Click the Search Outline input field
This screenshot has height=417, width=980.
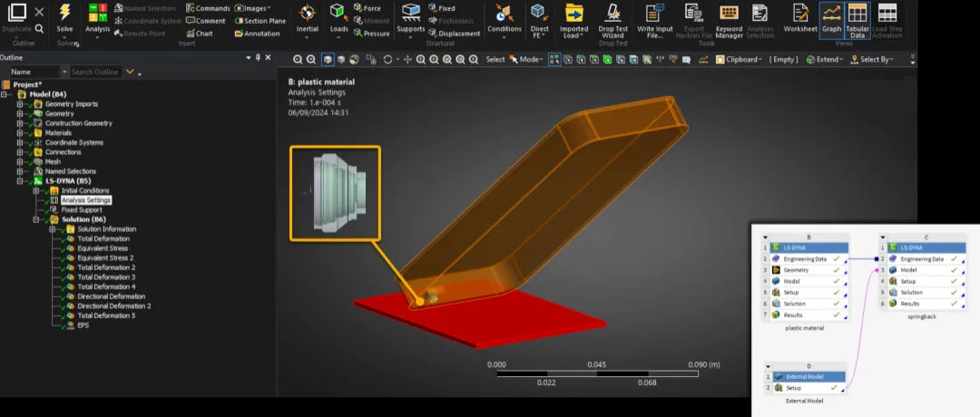[x=95, y=72]
